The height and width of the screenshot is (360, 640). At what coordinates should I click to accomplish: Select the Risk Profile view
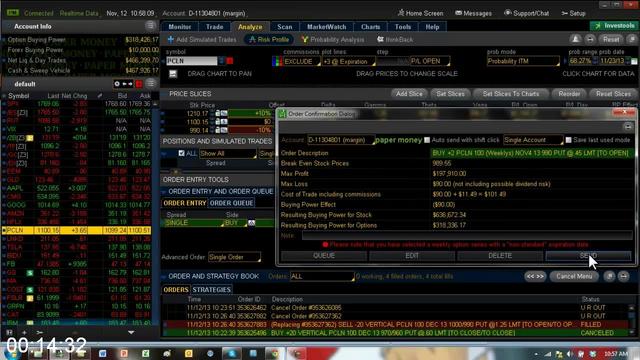click(x=269, y=40)
